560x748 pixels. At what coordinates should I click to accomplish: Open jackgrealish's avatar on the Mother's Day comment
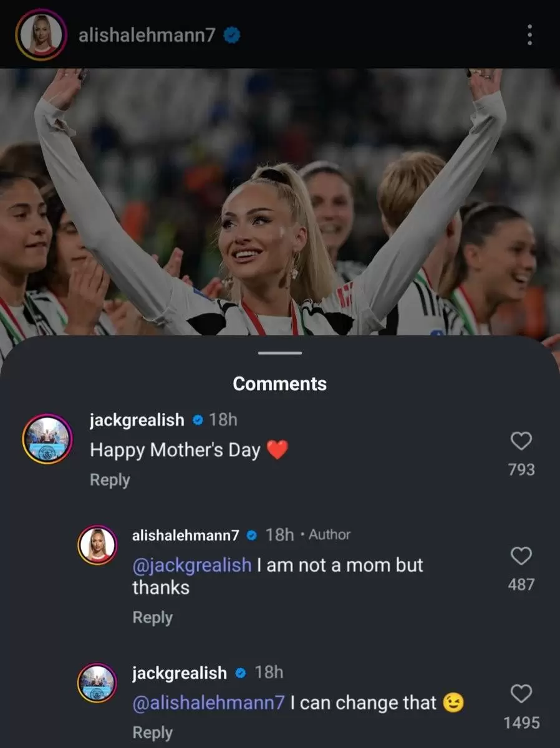coord(47,439)
